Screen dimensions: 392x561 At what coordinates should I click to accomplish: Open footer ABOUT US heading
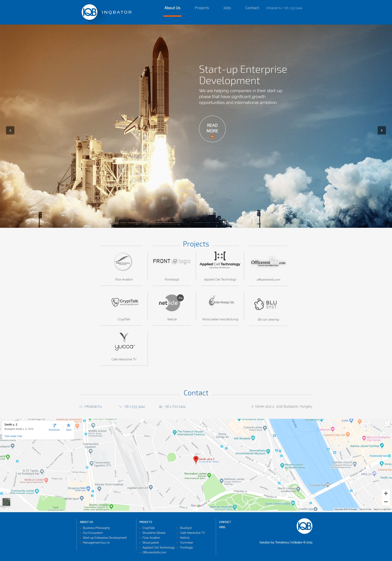(86, 522)
